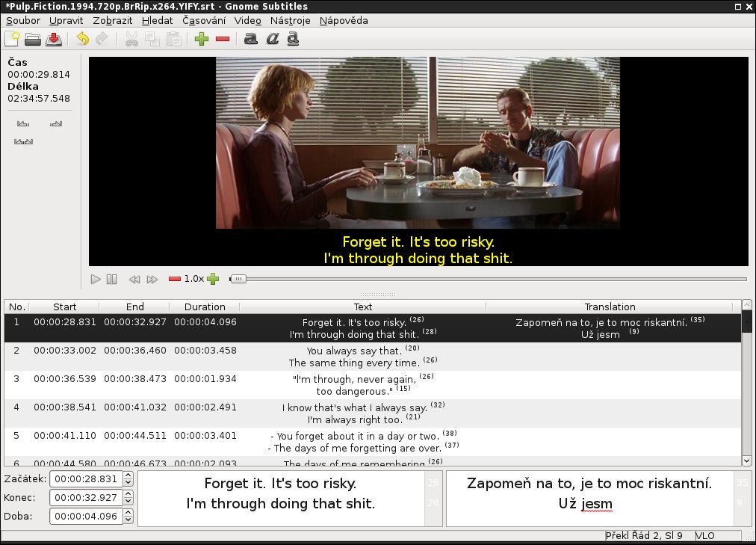This screenshot has width=756, height=545.
Task: Decrease the Konec end time stepper
Action: (x=128, y=501)
